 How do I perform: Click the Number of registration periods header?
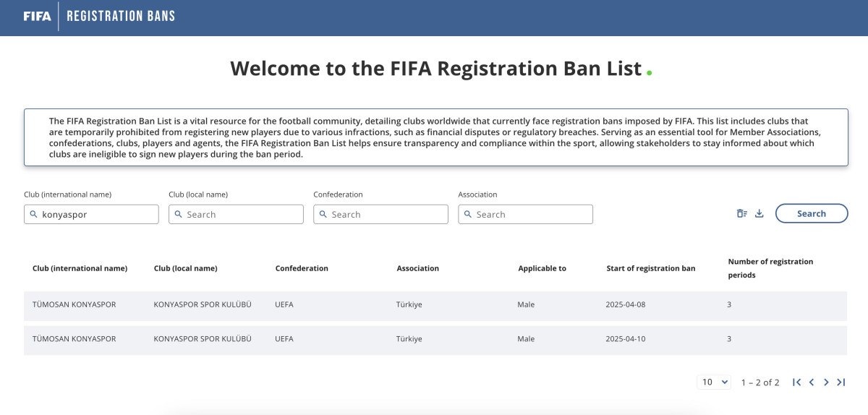coord(770,268)
